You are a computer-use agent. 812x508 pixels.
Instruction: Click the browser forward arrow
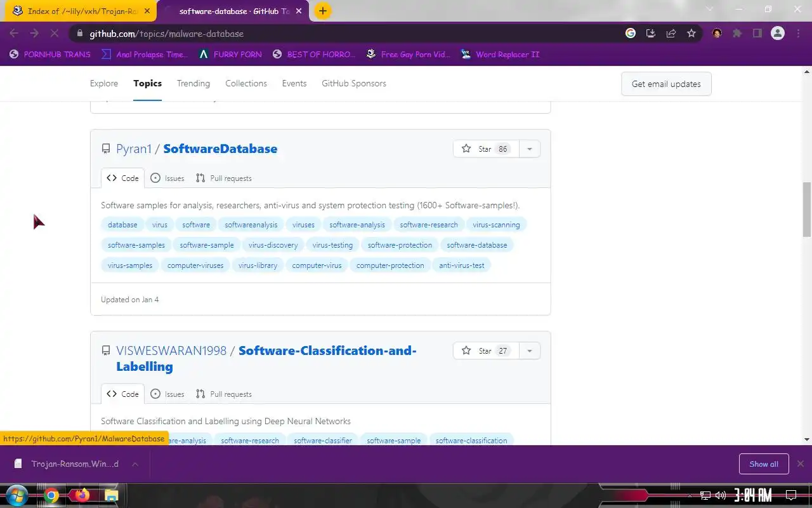pos(34,34)
